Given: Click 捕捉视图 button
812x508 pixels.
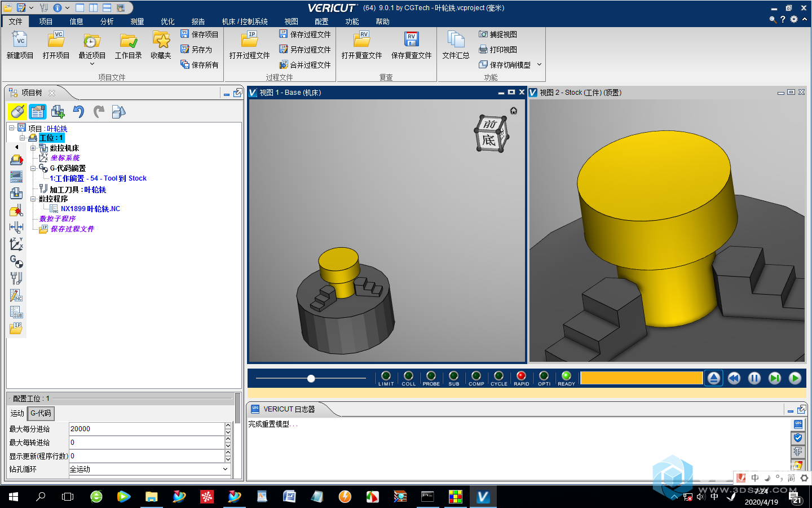Looking at the screenshot, I should coord(498,34).
